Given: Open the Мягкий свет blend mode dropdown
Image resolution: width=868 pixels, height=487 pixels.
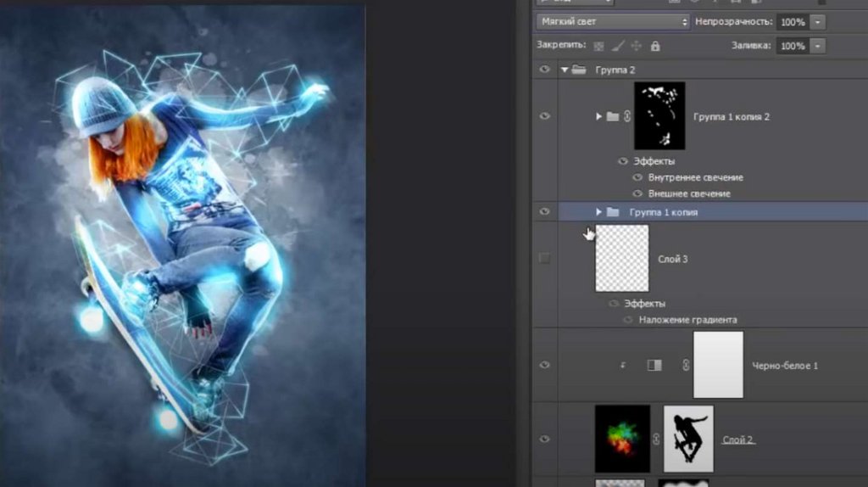Looking at the screenshot, I should (x=612, y=21).
